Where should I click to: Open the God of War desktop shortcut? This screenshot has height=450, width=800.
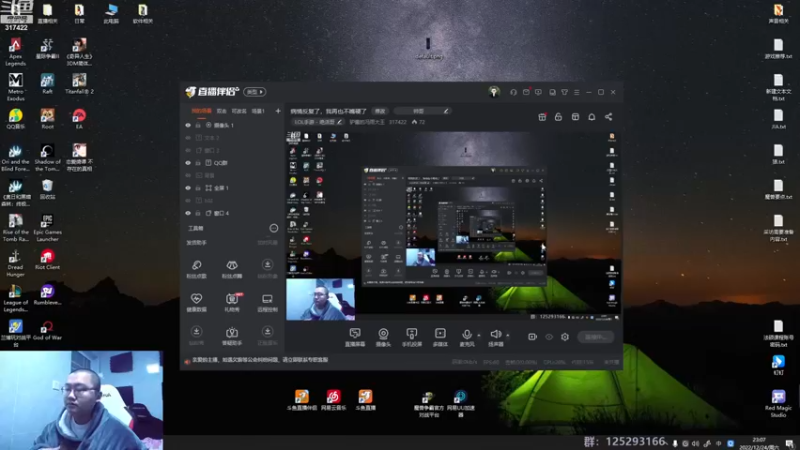tap(47, 330)
